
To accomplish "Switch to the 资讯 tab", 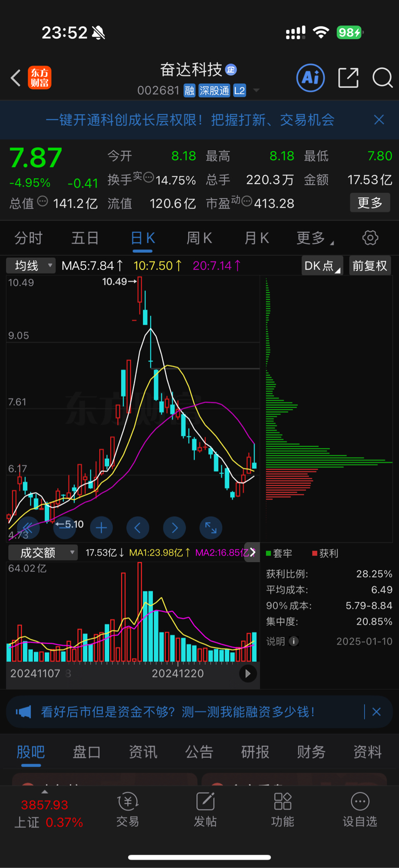I will [x=143, y=752].
